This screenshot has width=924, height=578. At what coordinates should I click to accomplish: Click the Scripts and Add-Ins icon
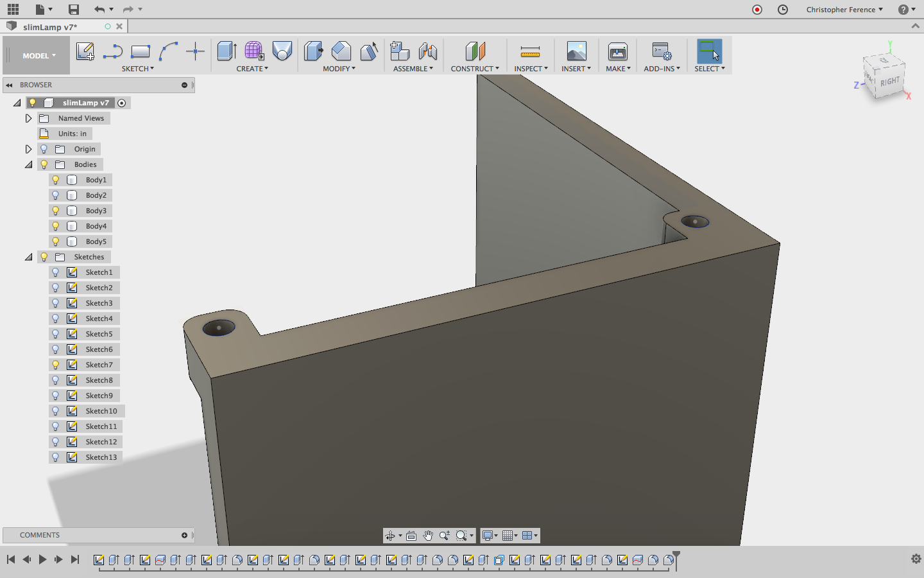tap(662, 51)
